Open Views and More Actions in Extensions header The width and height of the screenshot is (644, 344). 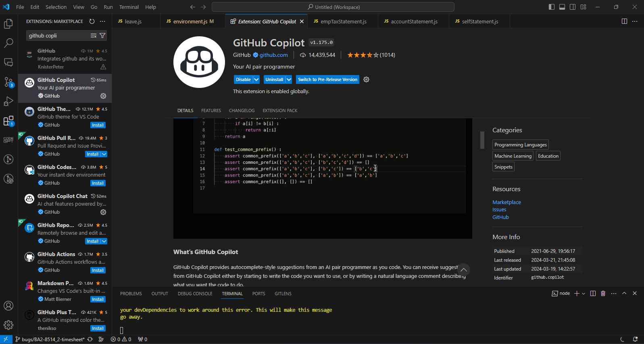[x=102, y=21]
